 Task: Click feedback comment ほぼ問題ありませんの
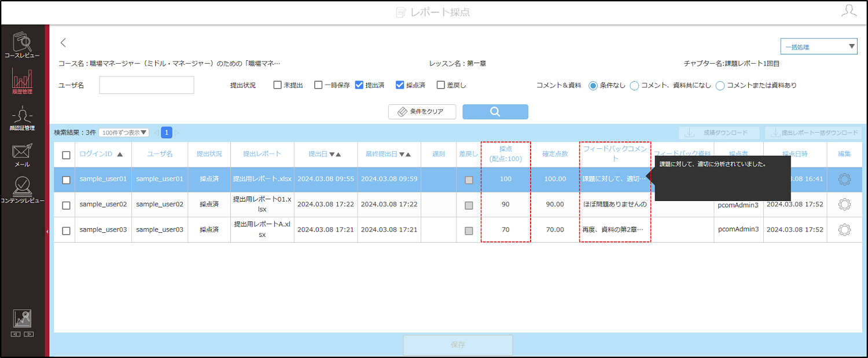click(615, 204)
